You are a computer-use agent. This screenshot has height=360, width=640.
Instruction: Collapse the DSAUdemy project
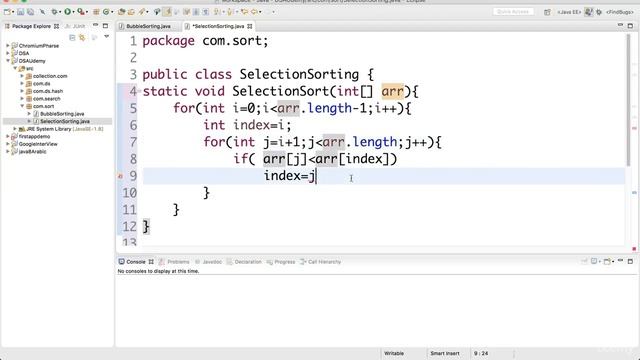pyautogui.click(x=7, y=61)
